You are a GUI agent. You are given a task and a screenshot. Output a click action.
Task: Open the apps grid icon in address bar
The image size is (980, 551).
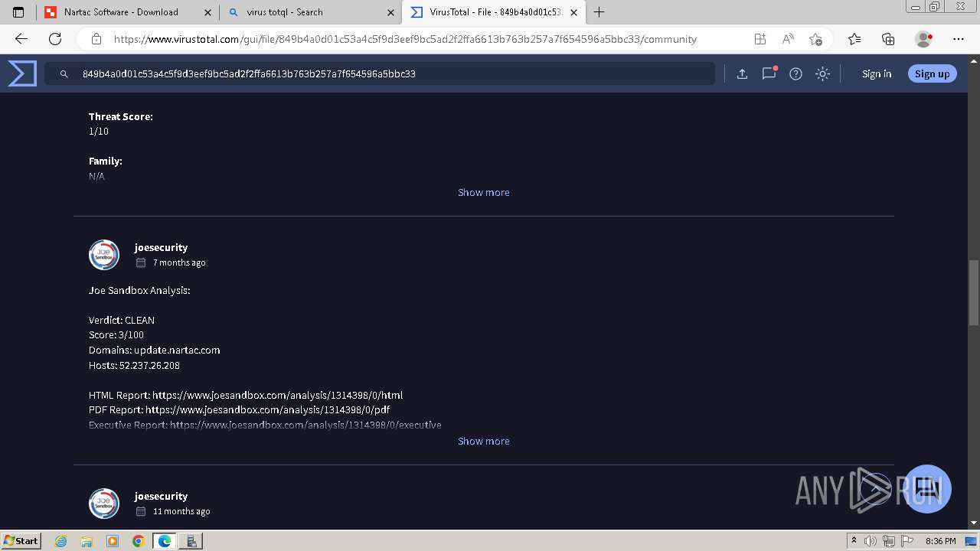coord(759,39)
